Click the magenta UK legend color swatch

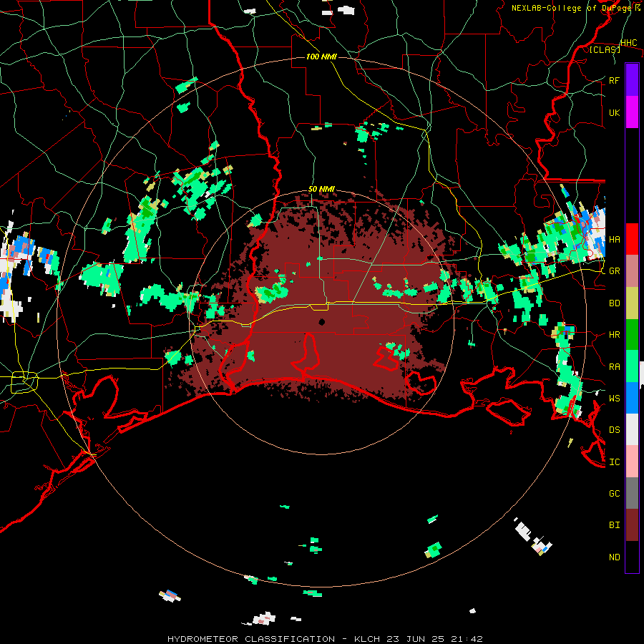pyautogui.click(x=632, y=112)
